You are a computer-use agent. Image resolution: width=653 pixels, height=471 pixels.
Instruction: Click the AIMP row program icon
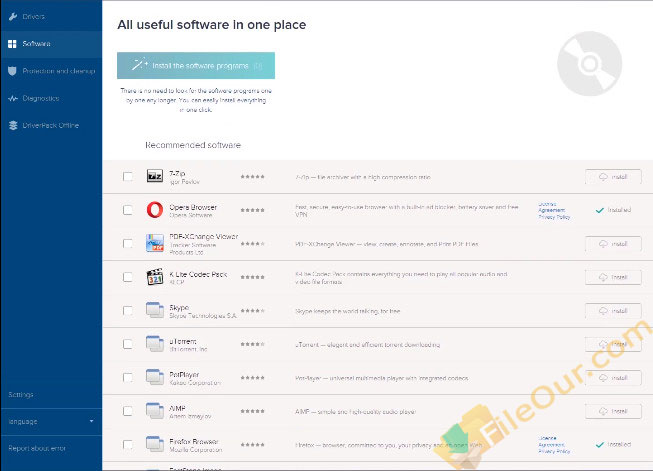click(x=155, y=411)
